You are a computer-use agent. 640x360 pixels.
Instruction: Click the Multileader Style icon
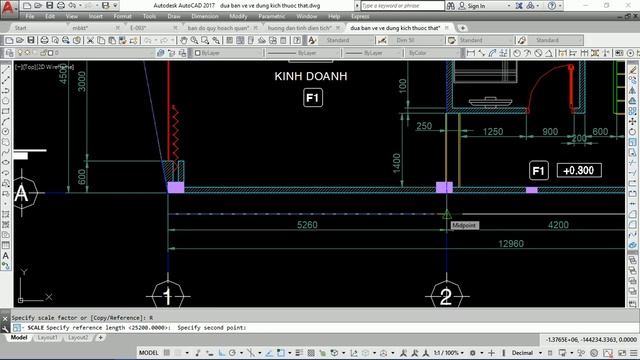[522, 40]
